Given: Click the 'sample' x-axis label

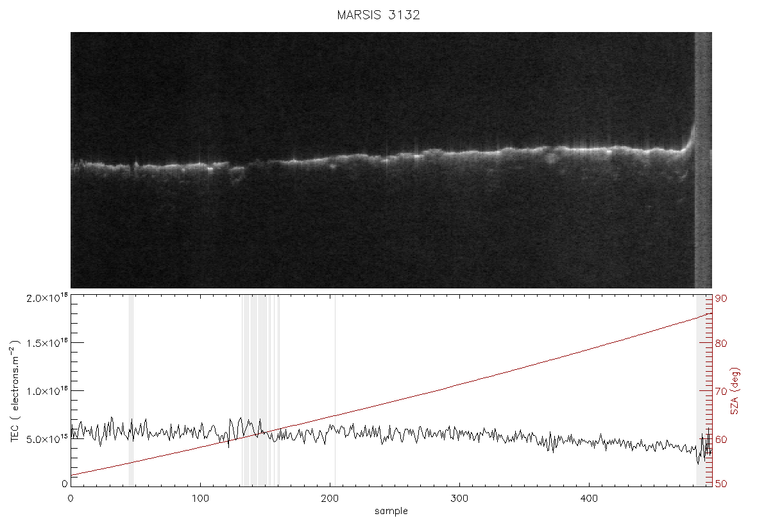Looking at the screenshot, I should [x=391, y=511].
